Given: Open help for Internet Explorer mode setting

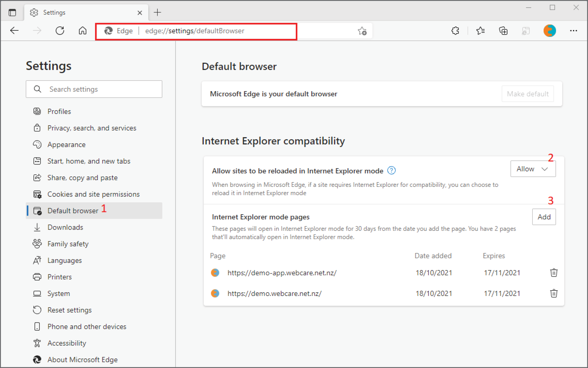Looking at the screenshot, I should (392, 171).
